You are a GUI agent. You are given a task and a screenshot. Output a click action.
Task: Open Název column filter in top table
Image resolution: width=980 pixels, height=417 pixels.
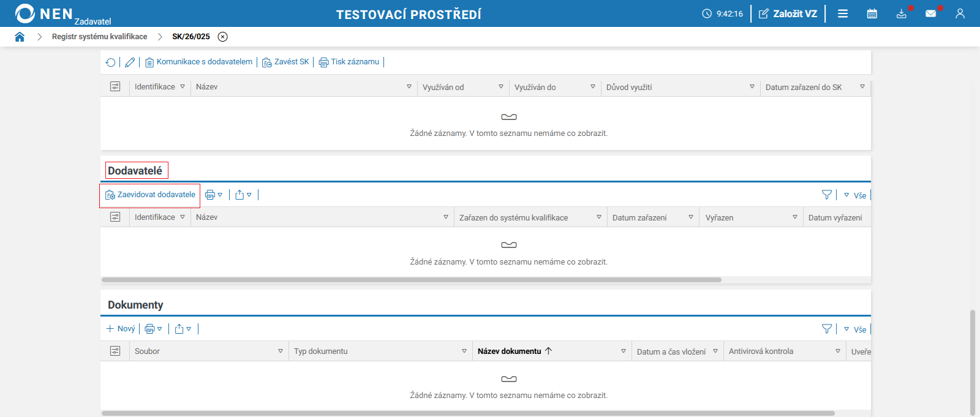click(x=409, y=87)
